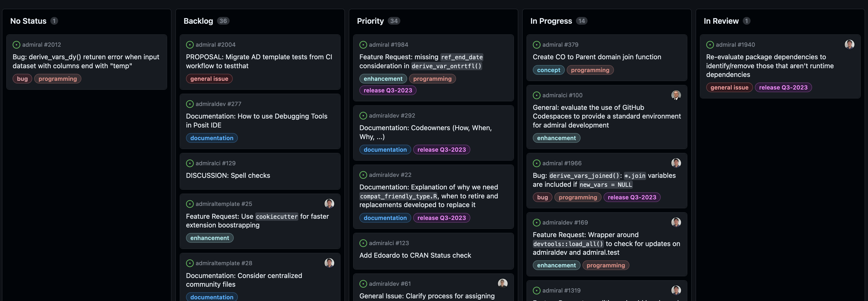868x301 pixels.
Task: Click the In Progress column header
Action: tap(550, 21)
